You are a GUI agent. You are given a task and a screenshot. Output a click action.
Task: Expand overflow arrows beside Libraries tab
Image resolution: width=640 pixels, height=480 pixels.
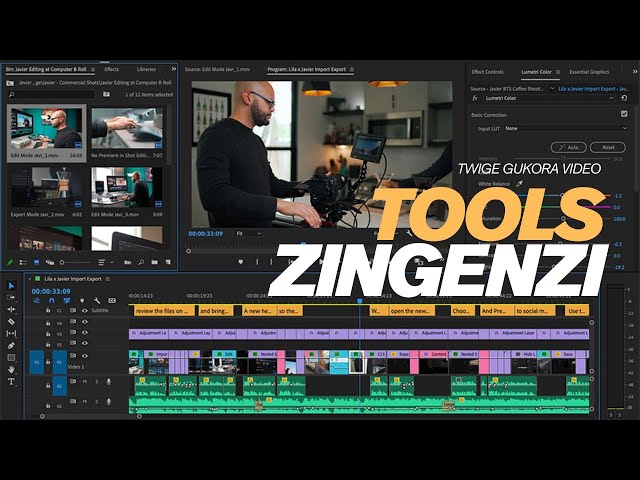(173, 69)
